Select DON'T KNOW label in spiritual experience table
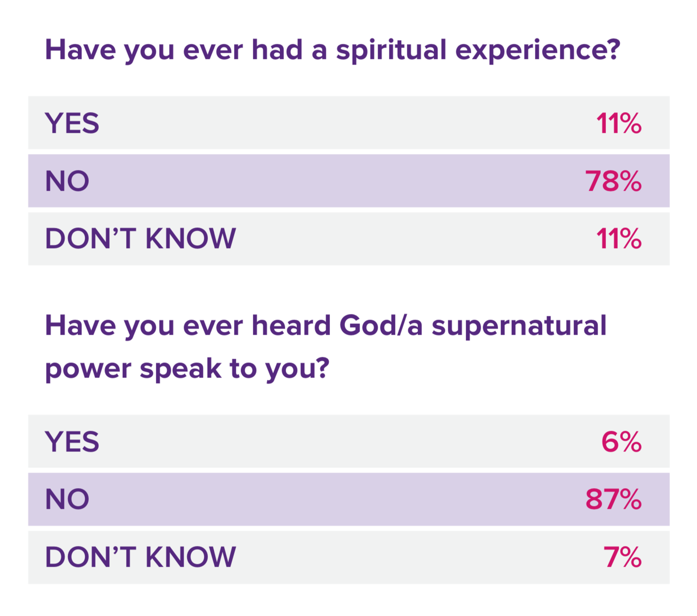This screenshot has width=697, height=616. coord(140,239)
